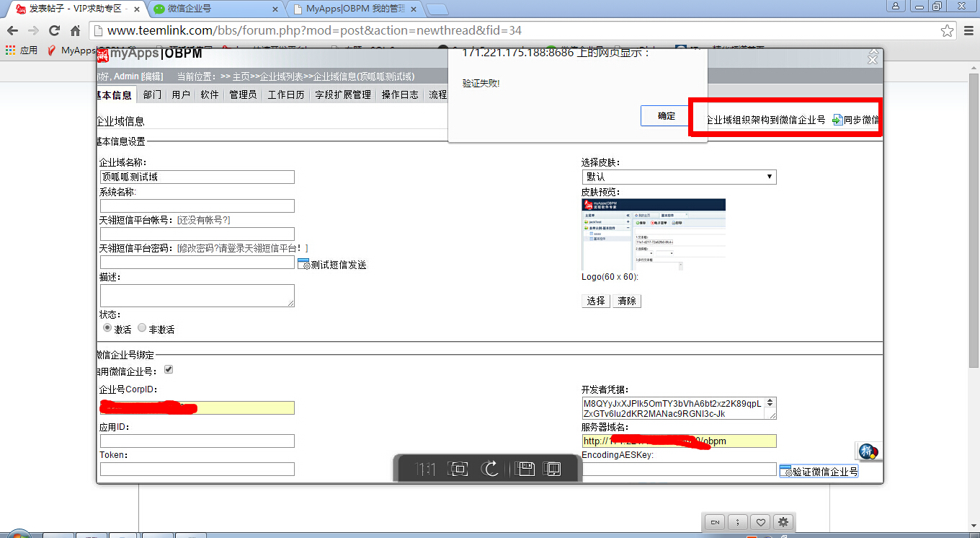Click the 还没有帐号? link
This screenshot has height=538, width=980.
[204, 220]
